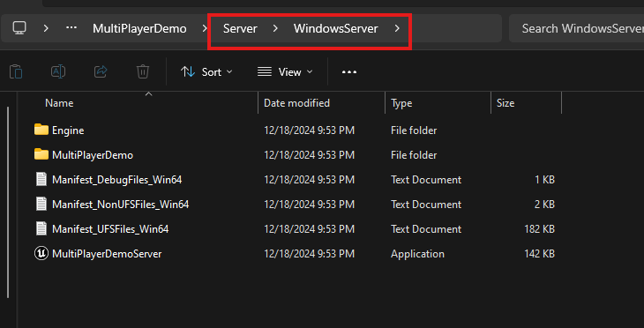This screenshot has height=328, width=644.
Task: Click the Engine folder icon
Action: tap(41, 130)
